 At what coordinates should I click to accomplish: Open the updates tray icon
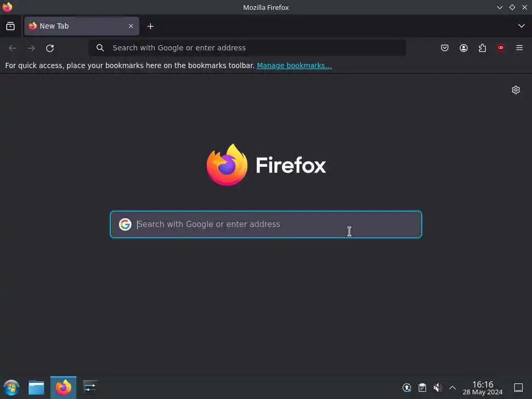pos(407,388)
